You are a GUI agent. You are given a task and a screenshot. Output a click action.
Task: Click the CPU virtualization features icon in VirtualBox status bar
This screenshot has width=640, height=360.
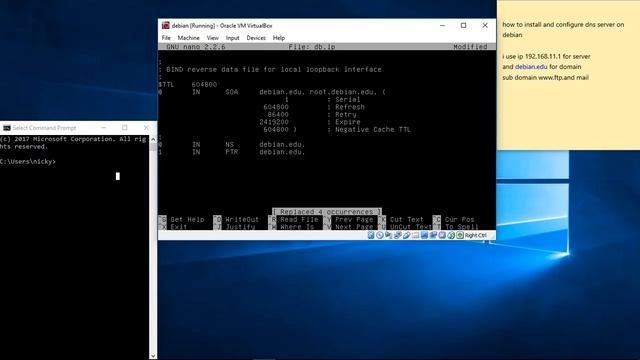point(442,235)
